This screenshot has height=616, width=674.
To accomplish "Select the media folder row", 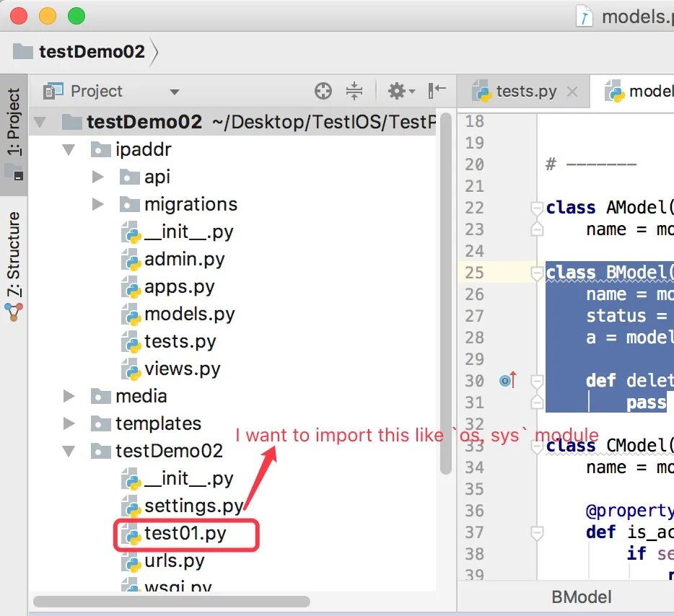I will 232,395.
